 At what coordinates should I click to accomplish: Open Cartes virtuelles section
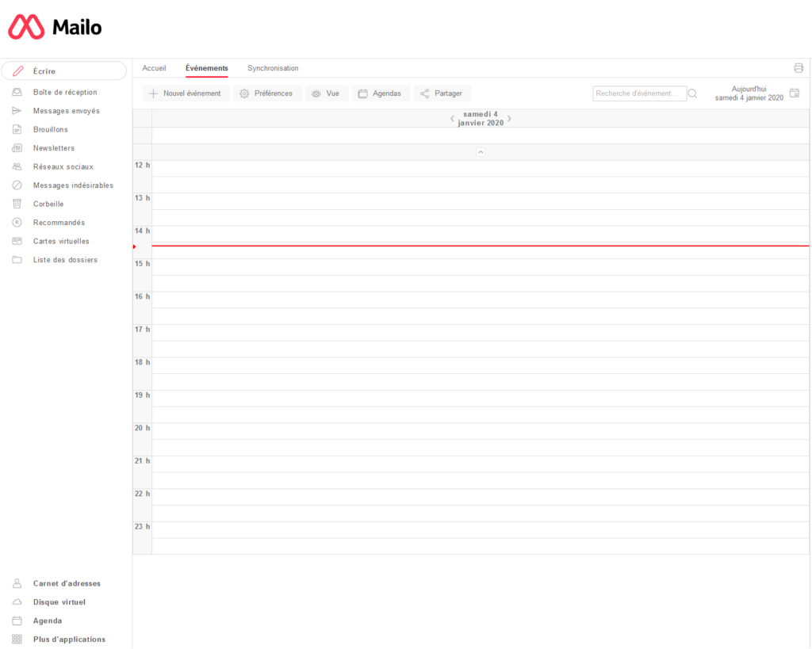coord(61,241)
